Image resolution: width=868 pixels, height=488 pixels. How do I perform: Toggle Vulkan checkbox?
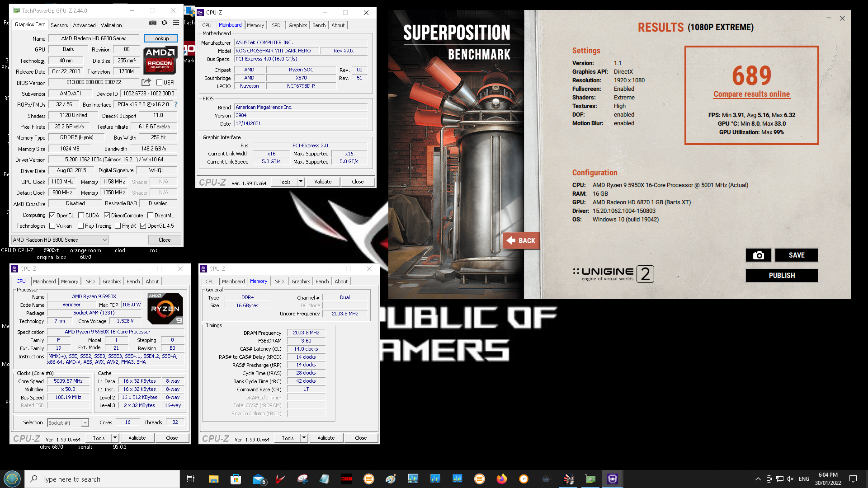click(52, 226)
